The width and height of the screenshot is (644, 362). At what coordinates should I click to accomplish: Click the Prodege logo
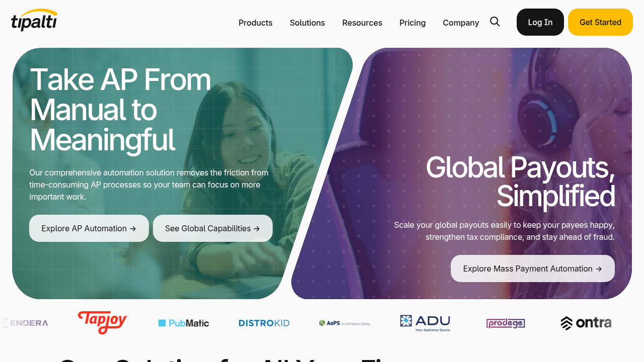(506, 323)
